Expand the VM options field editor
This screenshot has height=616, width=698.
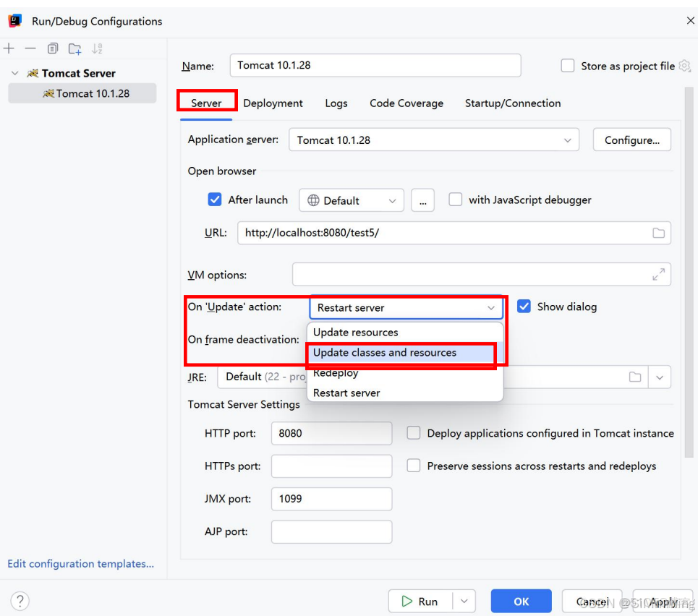point(658,275)
